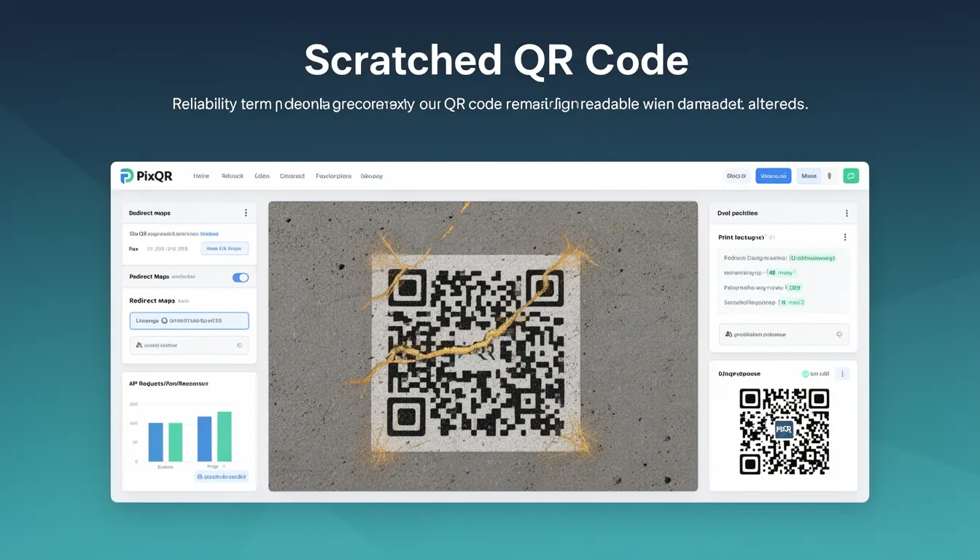
Task: Click the small pin icon beside the More button
Action: (x=829, y=176)
